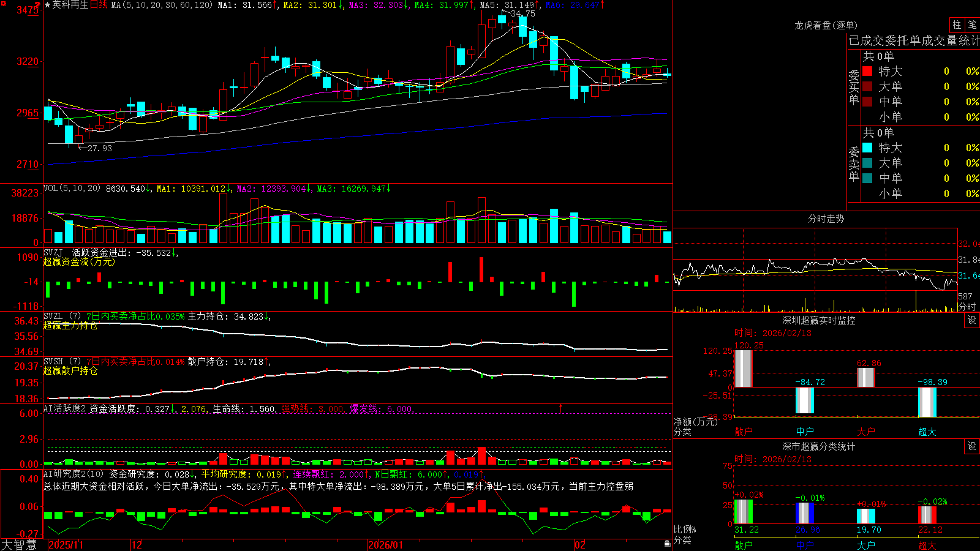Click the 散户 bar showing 120.25
Viewport: 980px width, 551px height.
[743, 369]
